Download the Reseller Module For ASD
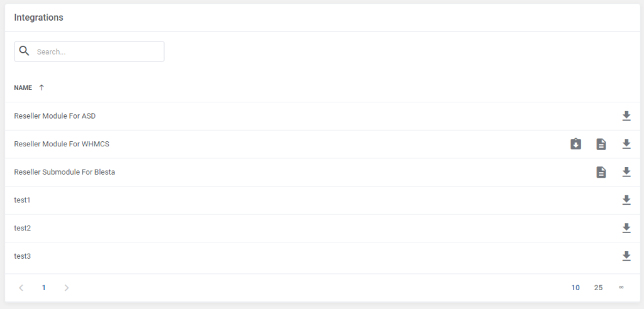 626,116
